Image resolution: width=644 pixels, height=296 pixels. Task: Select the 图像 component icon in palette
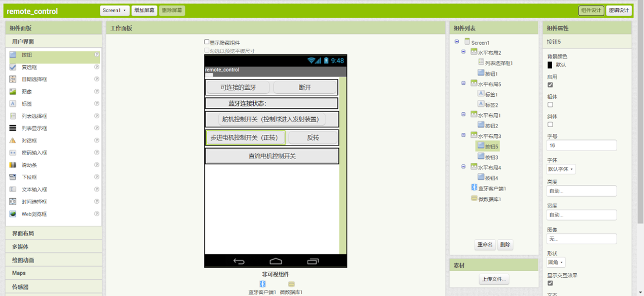click(13, 92)
